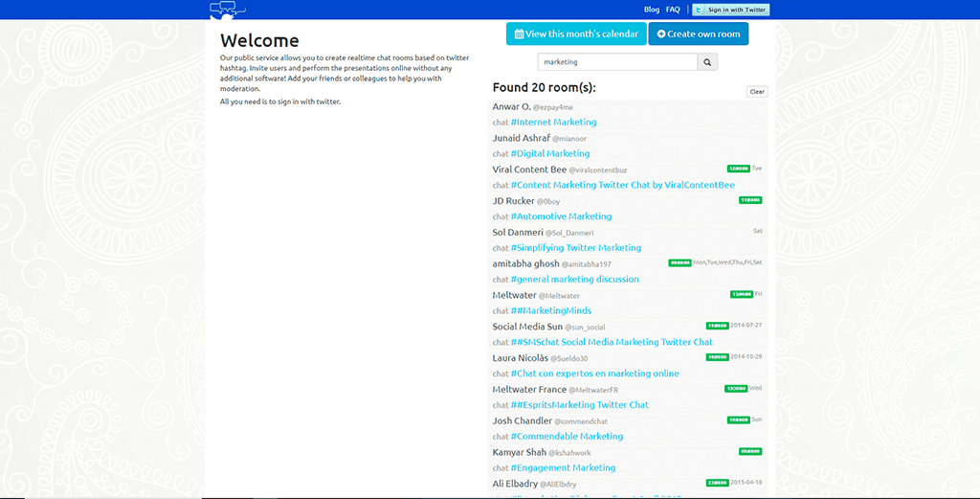Open #Content Marketing Twitter Chat by ViralContentBee
This screenshot has width=980, height=499.
(x=622, y=185)
